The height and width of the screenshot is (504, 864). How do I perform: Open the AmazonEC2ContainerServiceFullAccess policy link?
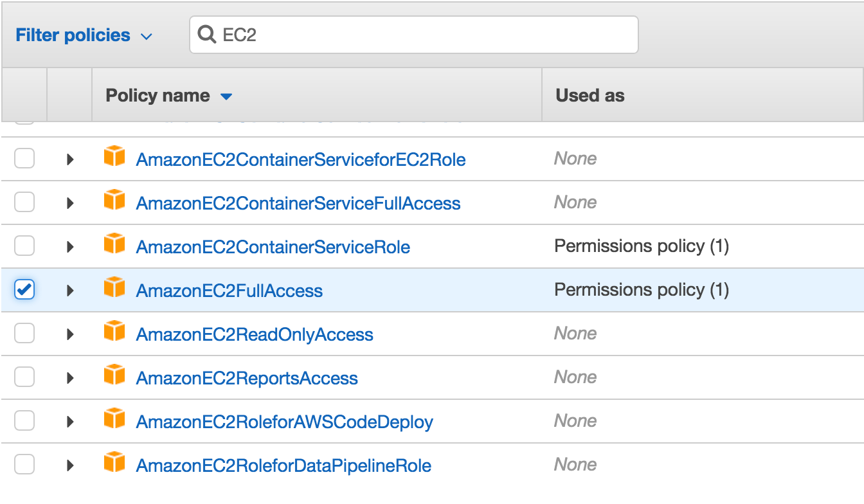[298, 203]
